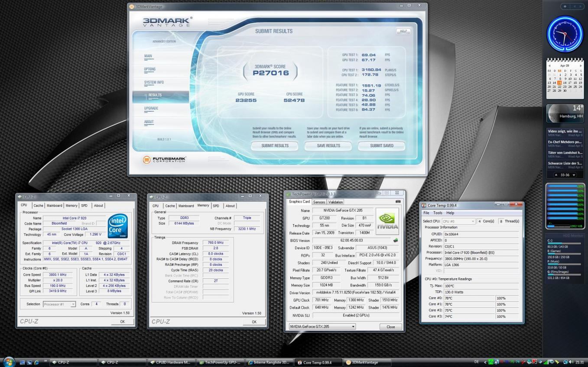Click the DE language indicator in taskbar
Screen dimensions: 588x367
pos(477,362)
